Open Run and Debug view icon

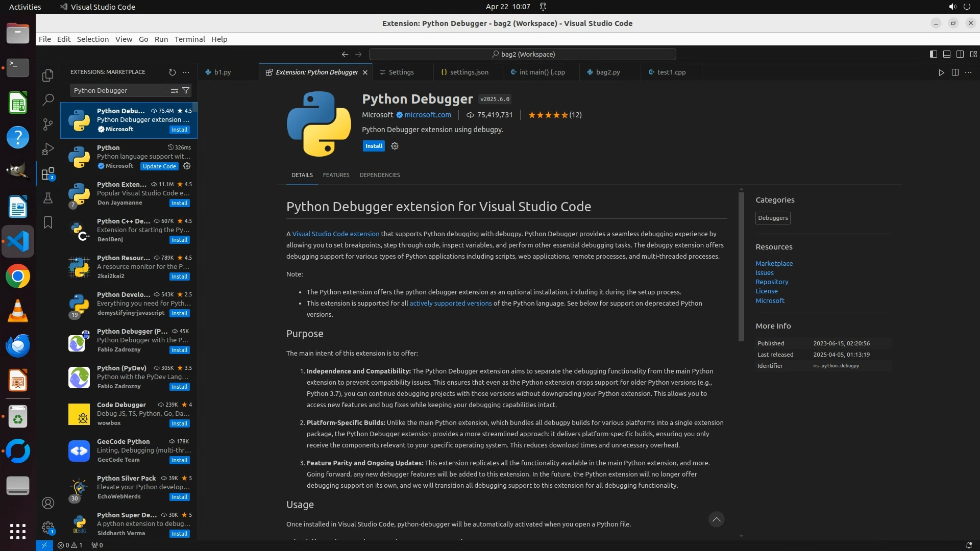[x=48, y=149]
